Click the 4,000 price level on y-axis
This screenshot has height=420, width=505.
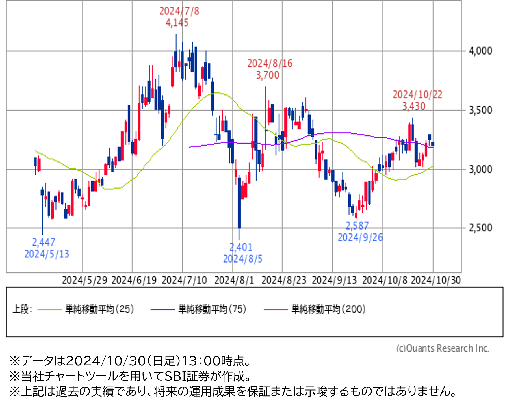[480, 51]
